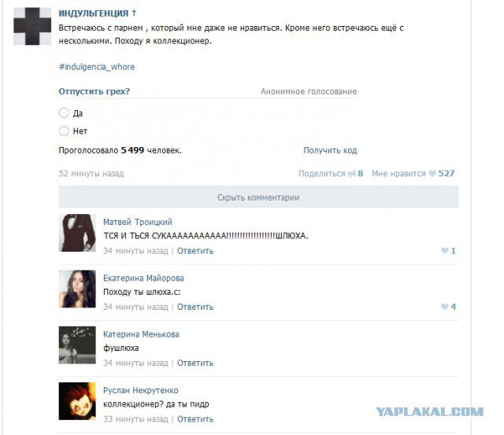
Task: Open Екатерина Майорова's profile picture
Action: pos(77,289)
